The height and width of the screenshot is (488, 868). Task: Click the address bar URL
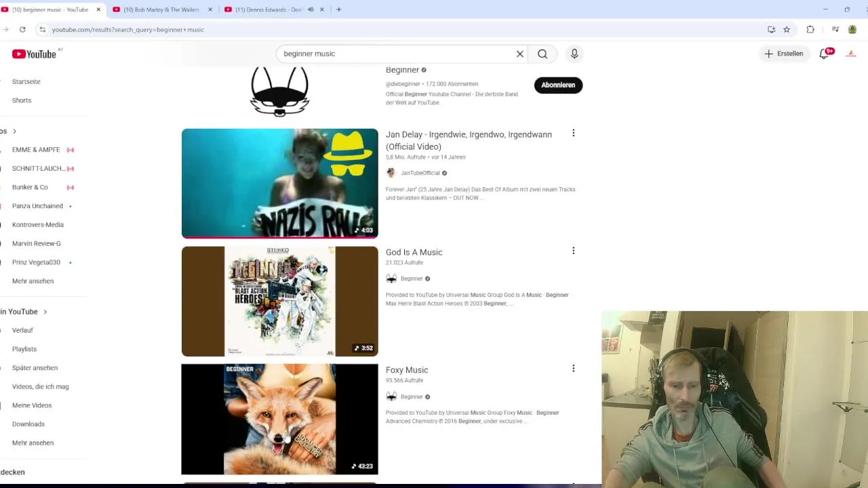point(128,30)
